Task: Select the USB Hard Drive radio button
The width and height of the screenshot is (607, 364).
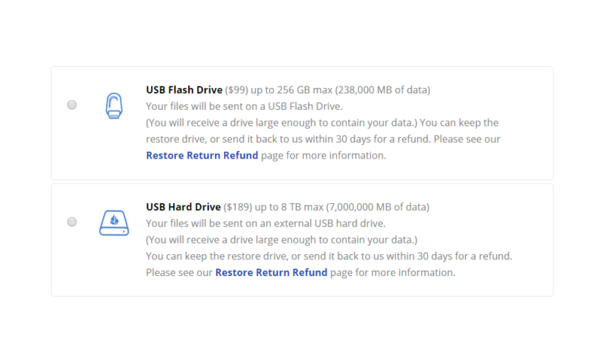Action: 72,221
